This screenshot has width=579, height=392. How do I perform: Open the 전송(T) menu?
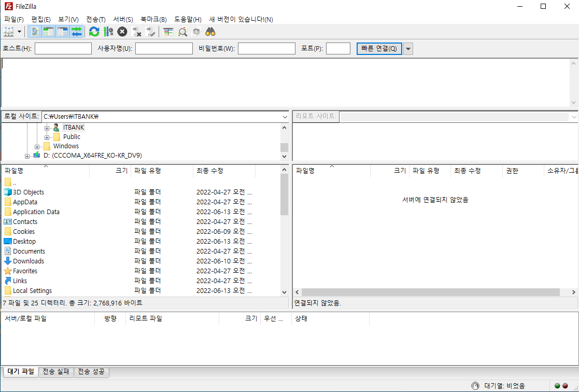coord(96,19)
